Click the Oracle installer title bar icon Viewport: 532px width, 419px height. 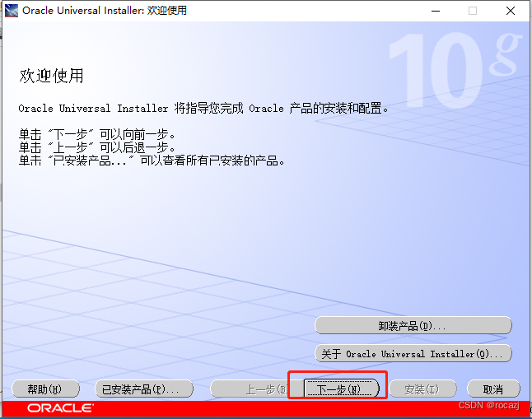[12, 11]
